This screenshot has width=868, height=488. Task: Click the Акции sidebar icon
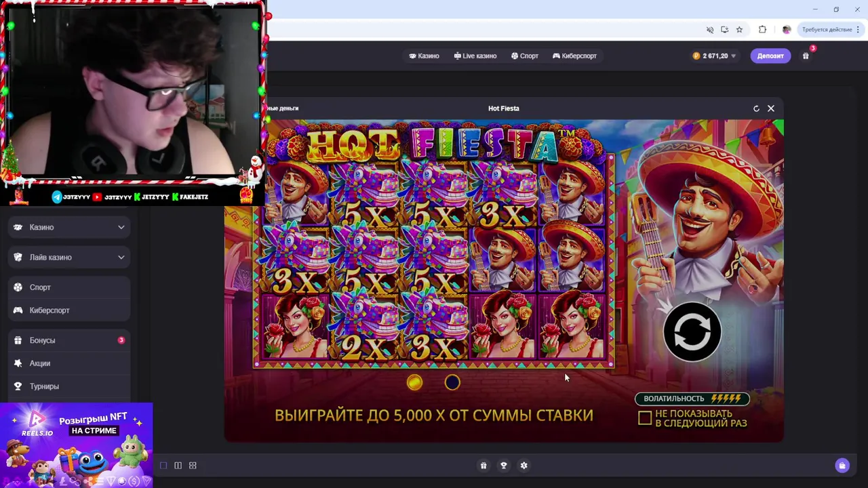pyautogui.click(x=18, y=363)
